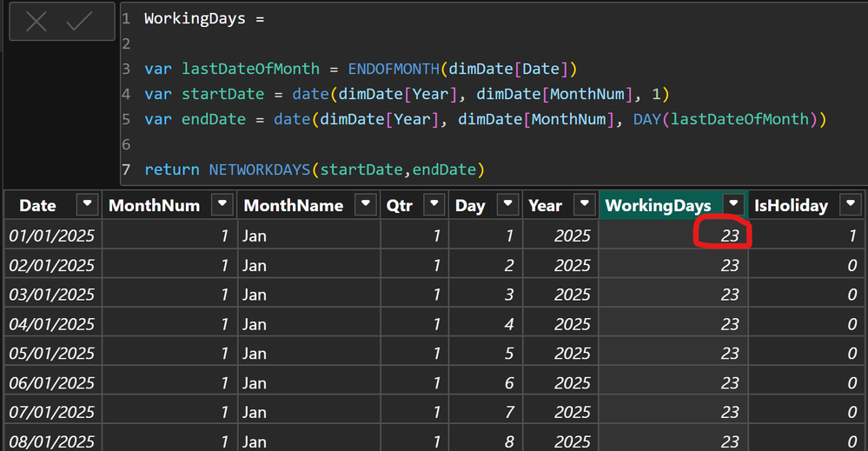Viewport: 868px width, 451px height.
Task: Select IsHoliday value 0 in 02/01/2025 row
Action: (806, 265)
